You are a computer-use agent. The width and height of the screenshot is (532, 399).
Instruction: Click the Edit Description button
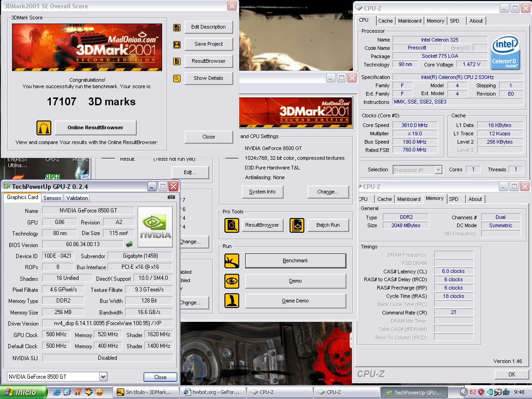208,27
